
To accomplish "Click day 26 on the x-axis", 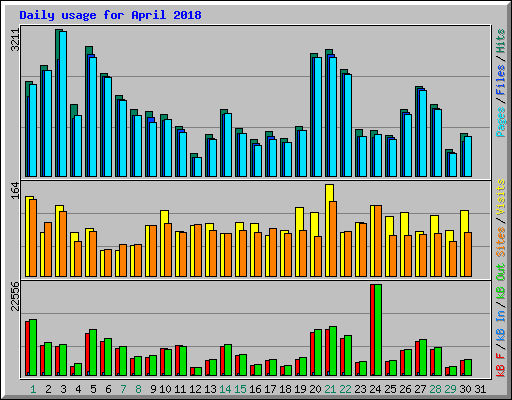I will pos(405,389).
